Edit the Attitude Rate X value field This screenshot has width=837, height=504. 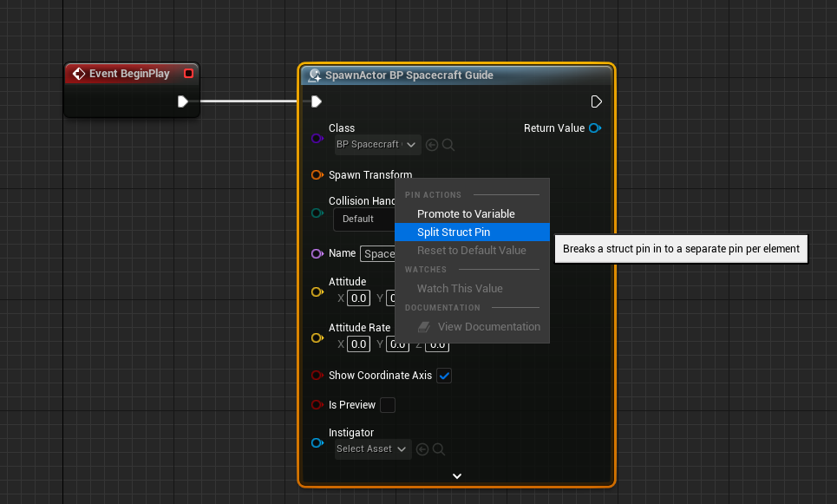(x=359, y=344)
